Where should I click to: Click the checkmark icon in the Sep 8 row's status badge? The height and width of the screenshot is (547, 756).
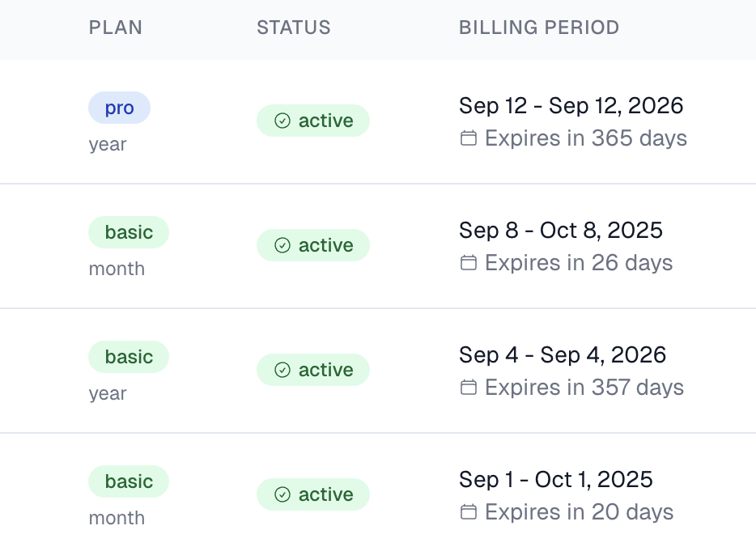point(282,245)
